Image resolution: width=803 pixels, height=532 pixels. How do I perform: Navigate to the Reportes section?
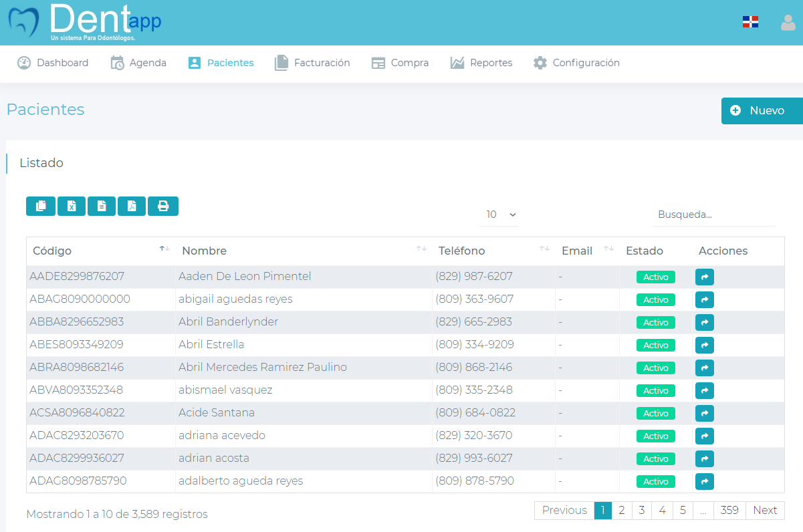click(481, 63)
